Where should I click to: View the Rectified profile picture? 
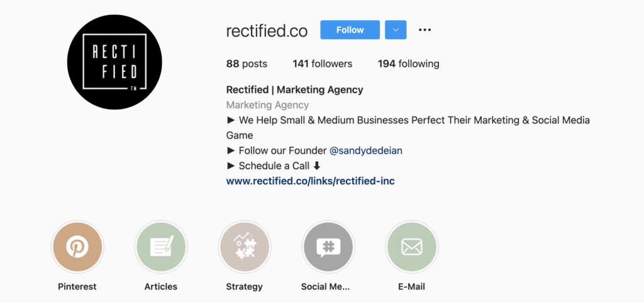pos(114,61)
